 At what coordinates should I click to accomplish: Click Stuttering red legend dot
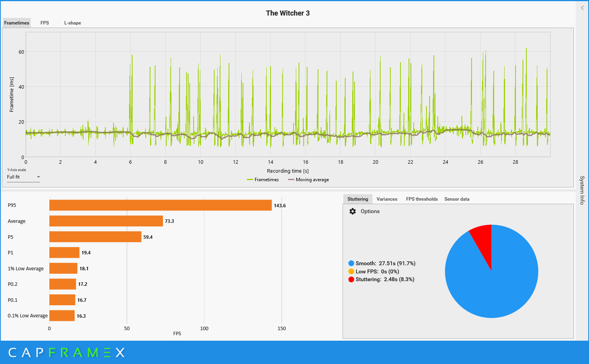point(351,279)
